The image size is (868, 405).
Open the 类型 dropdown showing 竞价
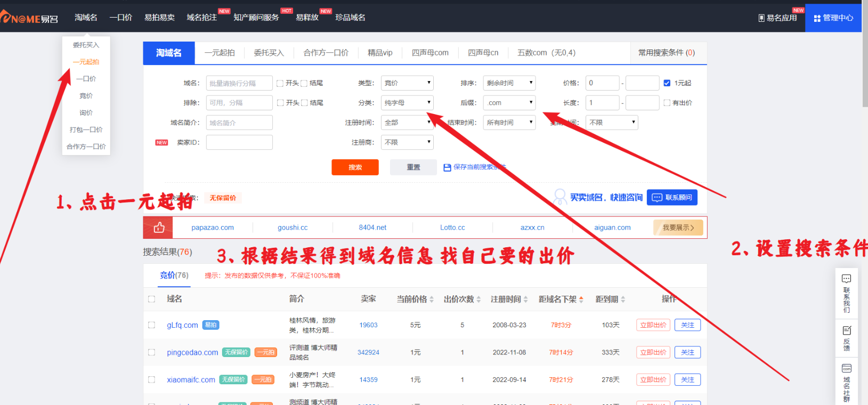pyautogui.click(x=407, y=83)
